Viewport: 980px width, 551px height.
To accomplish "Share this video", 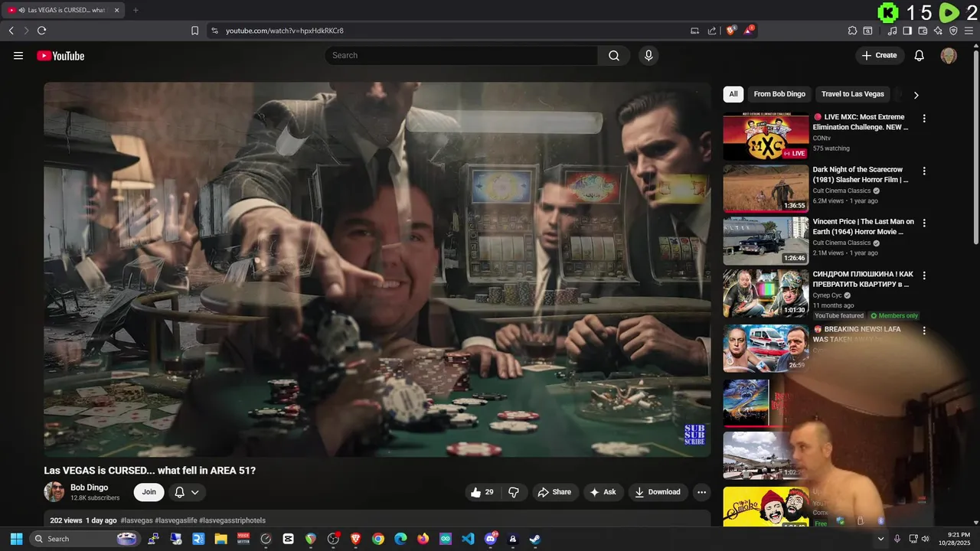I will [554, 492].
